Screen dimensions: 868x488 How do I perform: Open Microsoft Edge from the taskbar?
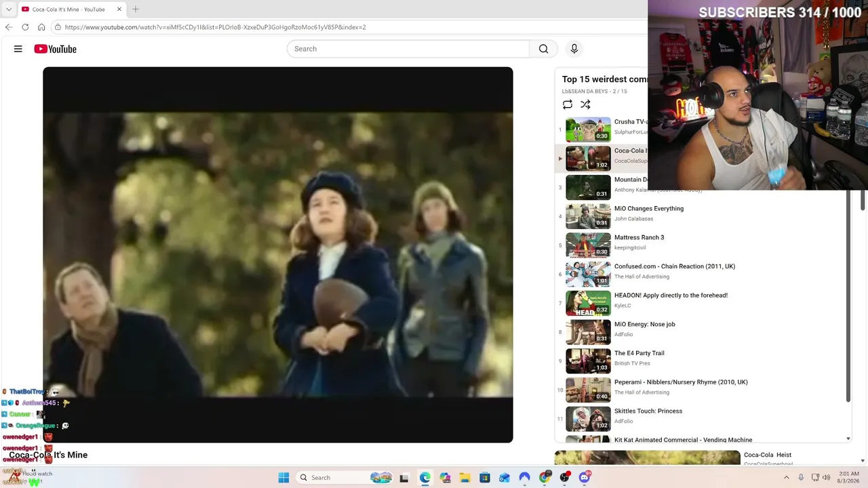point(425,478)
